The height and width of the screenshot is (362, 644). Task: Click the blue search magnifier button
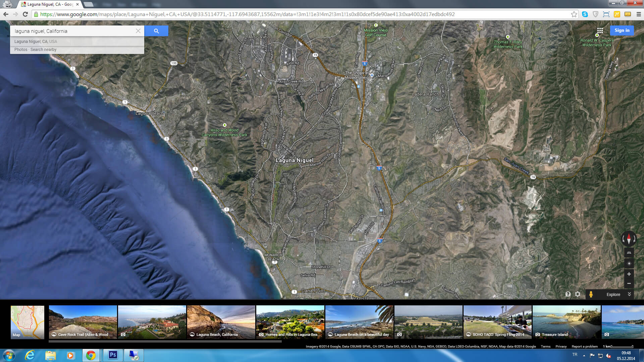pos(156,31)
